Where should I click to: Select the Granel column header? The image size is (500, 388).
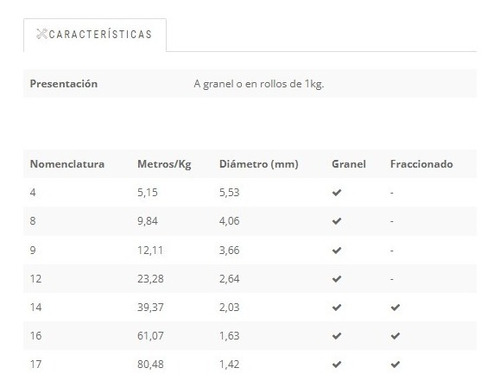pyautogui.click(x=349, y=164)
